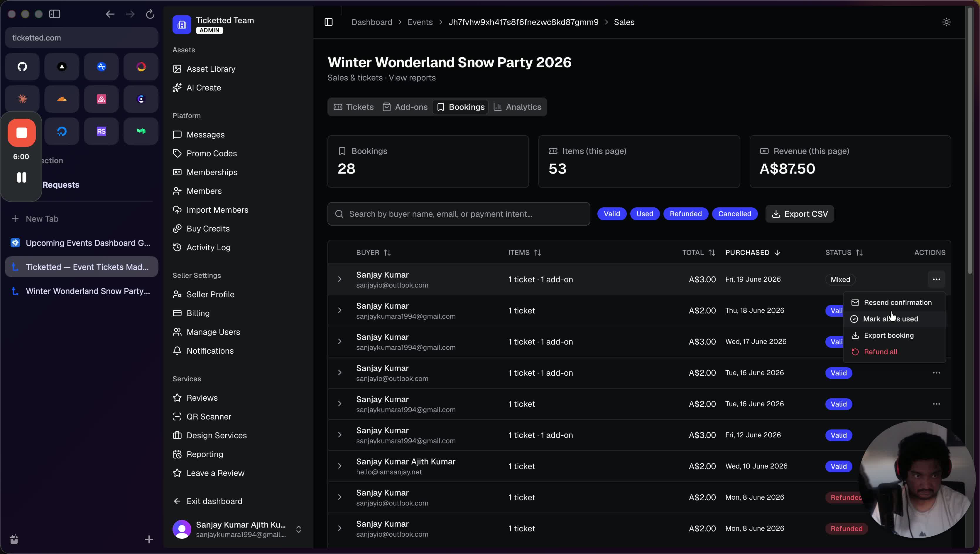
Task: Toggle the Valid status filter chip
Action: (x=612, y=214)
